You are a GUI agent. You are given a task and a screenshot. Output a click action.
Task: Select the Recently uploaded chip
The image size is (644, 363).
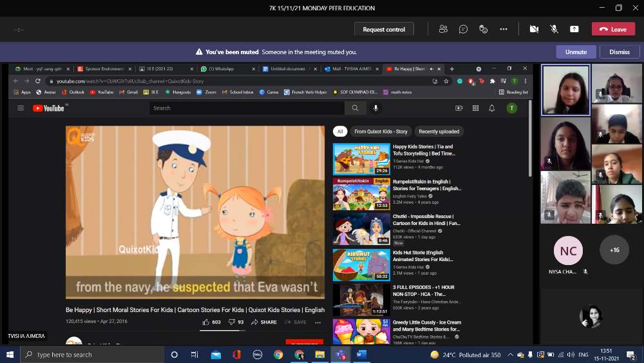[x=439, y=132]
